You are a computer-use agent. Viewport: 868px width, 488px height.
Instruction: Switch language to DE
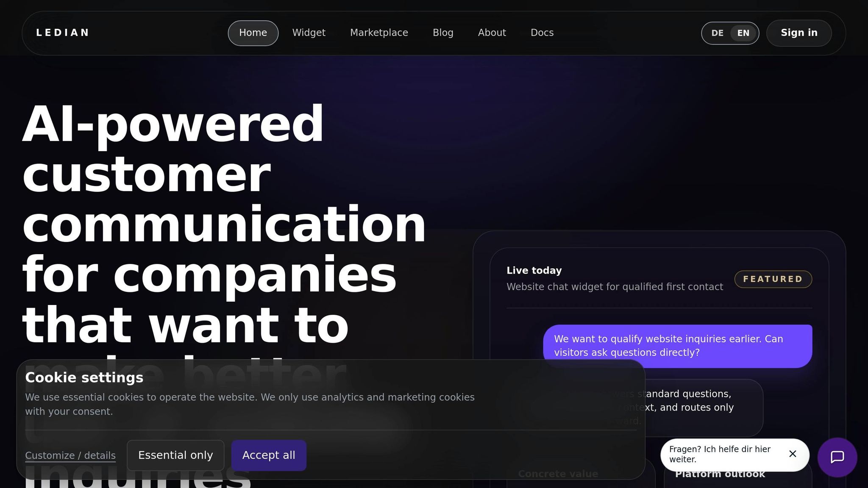click(x=717, y=33)
